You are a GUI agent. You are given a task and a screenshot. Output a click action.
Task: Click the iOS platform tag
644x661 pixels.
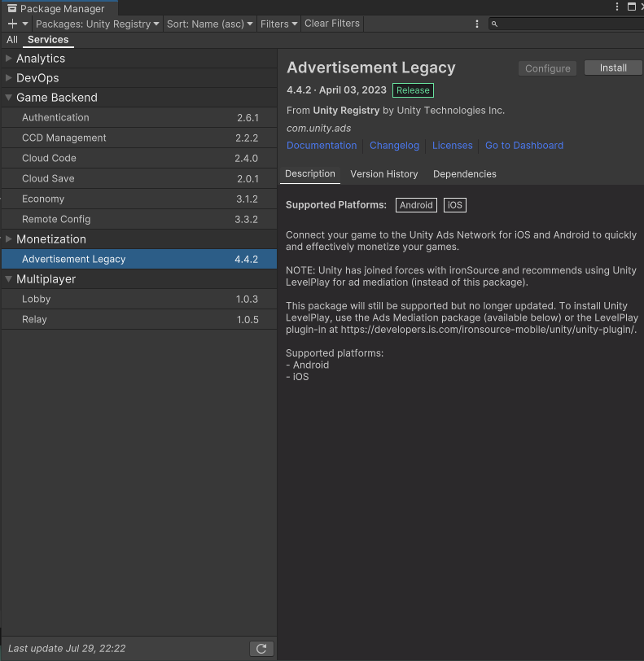pos(454,205)
